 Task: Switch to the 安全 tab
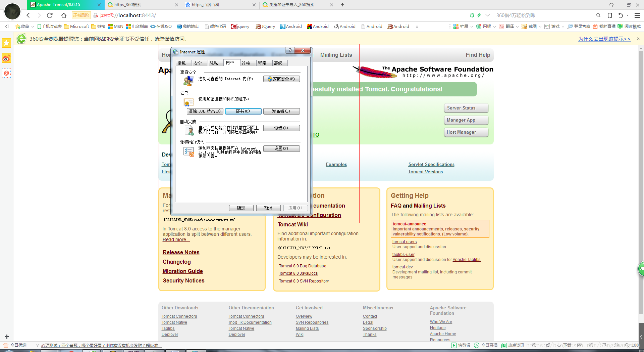[199, 63]
